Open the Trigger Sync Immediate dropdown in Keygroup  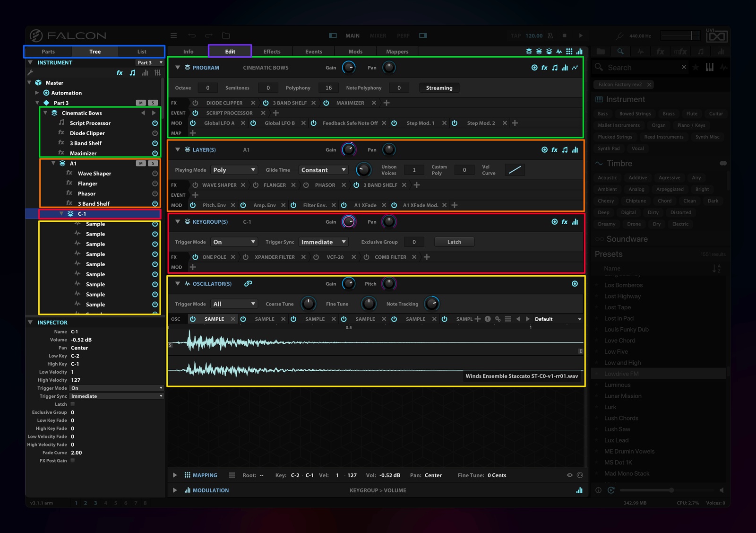click(x=324, y=242)
